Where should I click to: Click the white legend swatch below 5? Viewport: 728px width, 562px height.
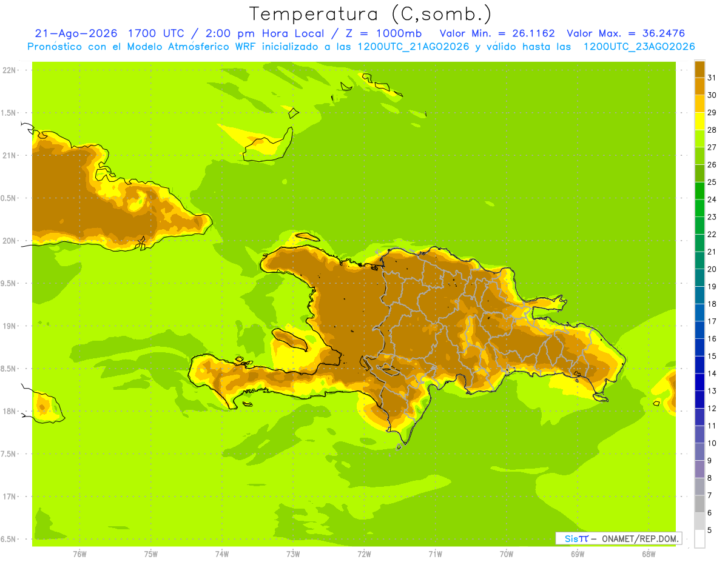[699, 539]
